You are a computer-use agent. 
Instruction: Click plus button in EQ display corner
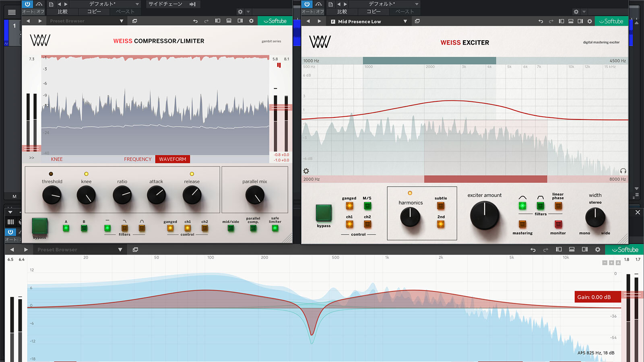(611, 263)
